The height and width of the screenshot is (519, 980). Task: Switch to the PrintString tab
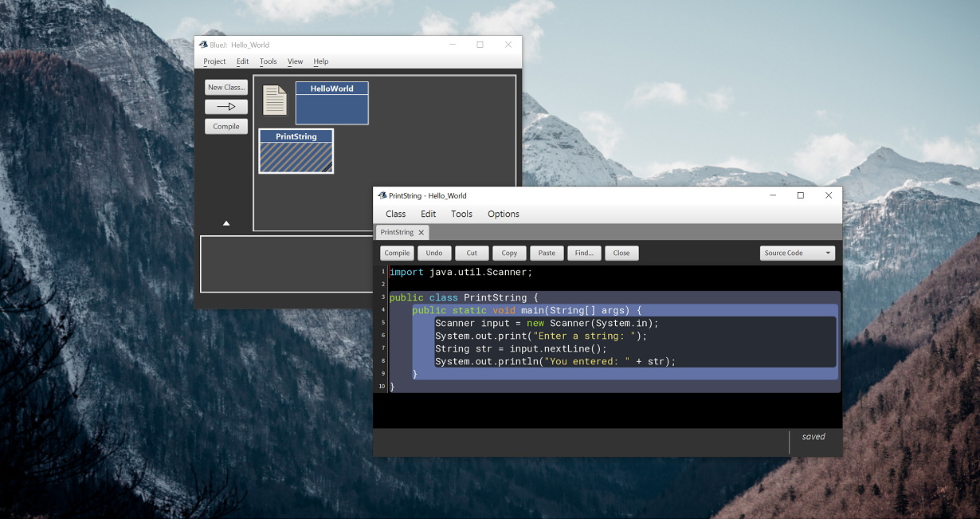click(397, 232)
